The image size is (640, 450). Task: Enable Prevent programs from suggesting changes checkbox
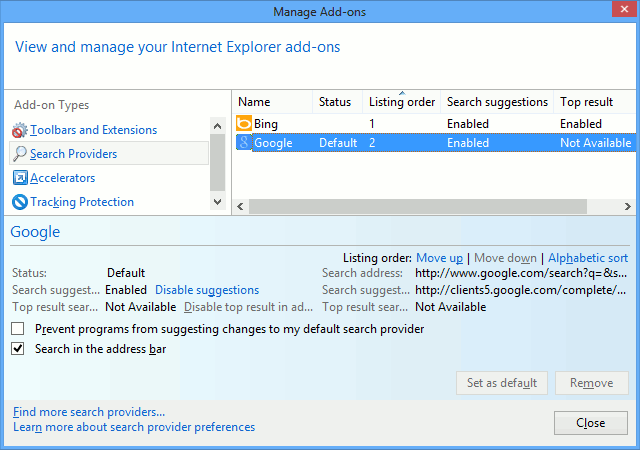[x=18, y=329]
